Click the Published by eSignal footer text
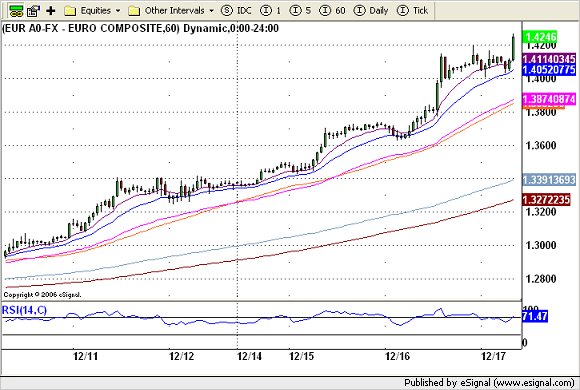The width and height of the screenshot is (580, 390). [x=489, y=383]
